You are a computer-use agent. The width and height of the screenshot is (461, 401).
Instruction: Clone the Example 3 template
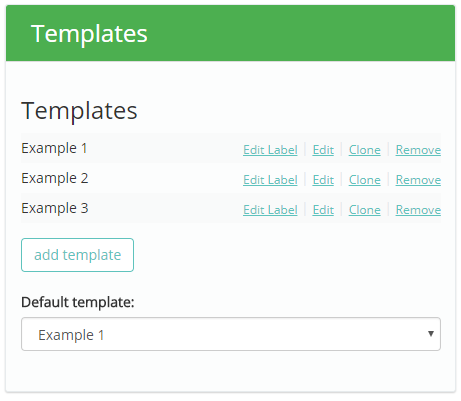pos(365,210)
